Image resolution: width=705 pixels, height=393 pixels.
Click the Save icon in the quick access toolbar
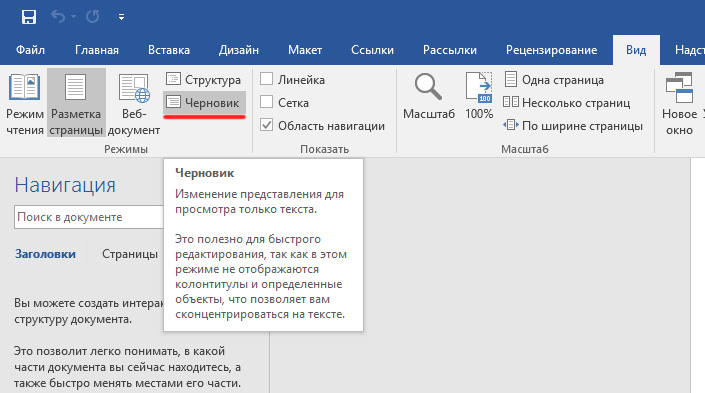coord(29,17)
